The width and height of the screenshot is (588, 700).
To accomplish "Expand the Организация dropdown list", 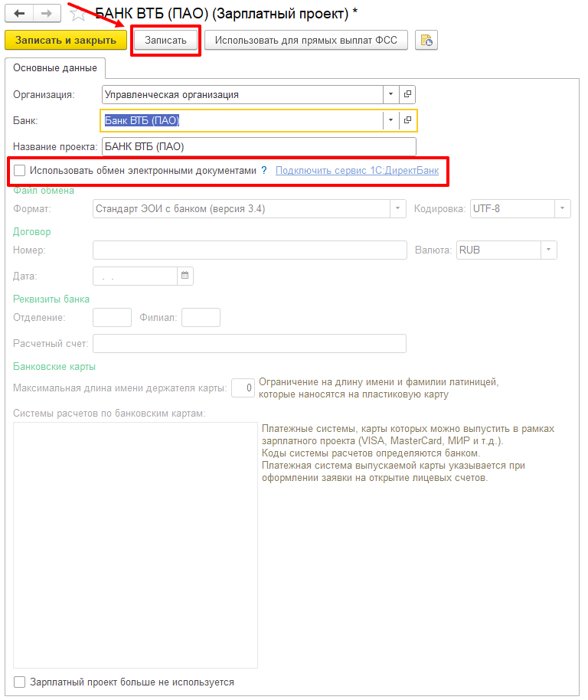I will (390, 94).
